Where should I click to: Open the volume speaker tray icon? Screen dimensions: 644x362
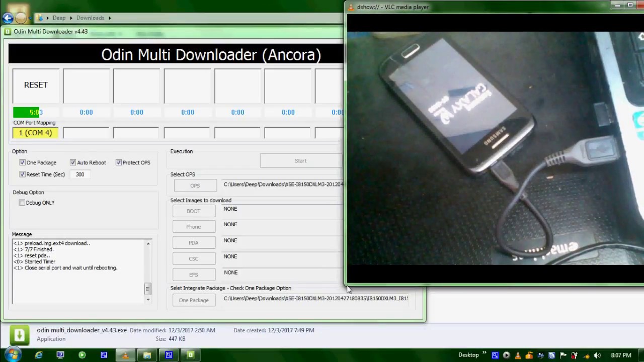coord(597,355)
